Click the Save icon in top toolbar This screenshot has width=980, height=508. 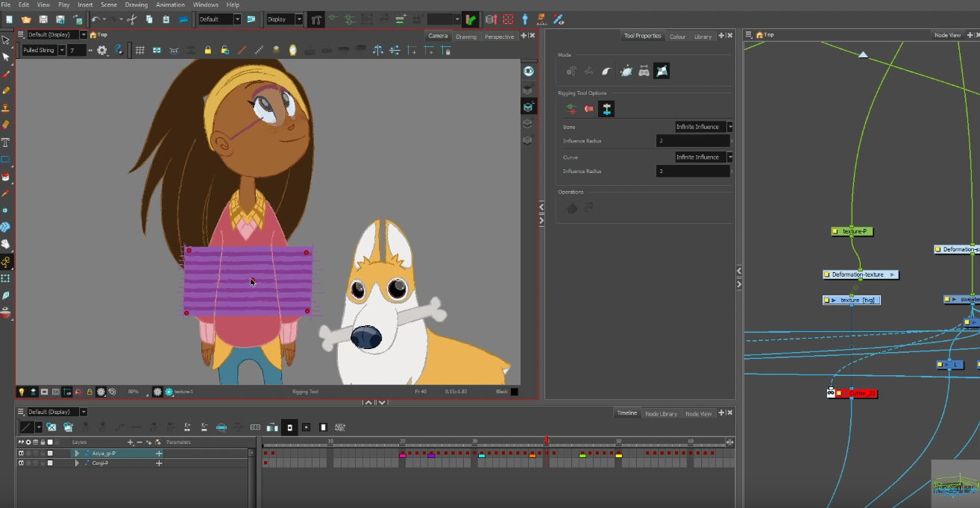pyautogui.click(x=43, y=19)
